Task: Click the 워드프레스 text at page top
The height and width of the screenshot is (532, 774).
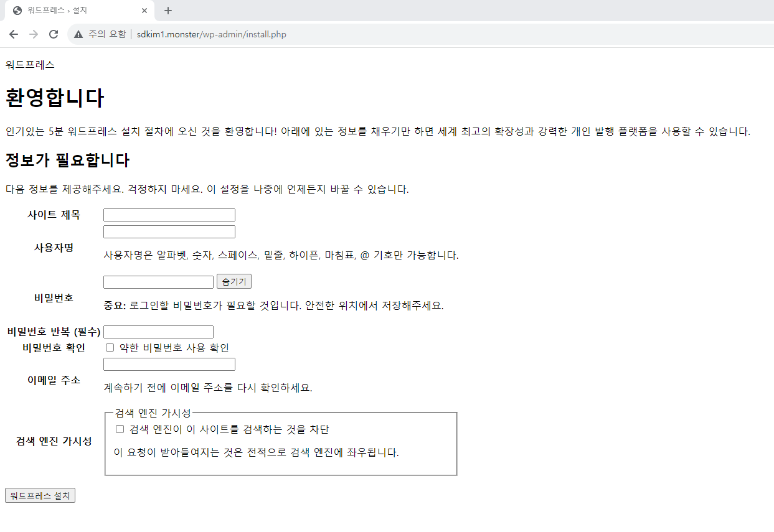Action: coord(30,64)
